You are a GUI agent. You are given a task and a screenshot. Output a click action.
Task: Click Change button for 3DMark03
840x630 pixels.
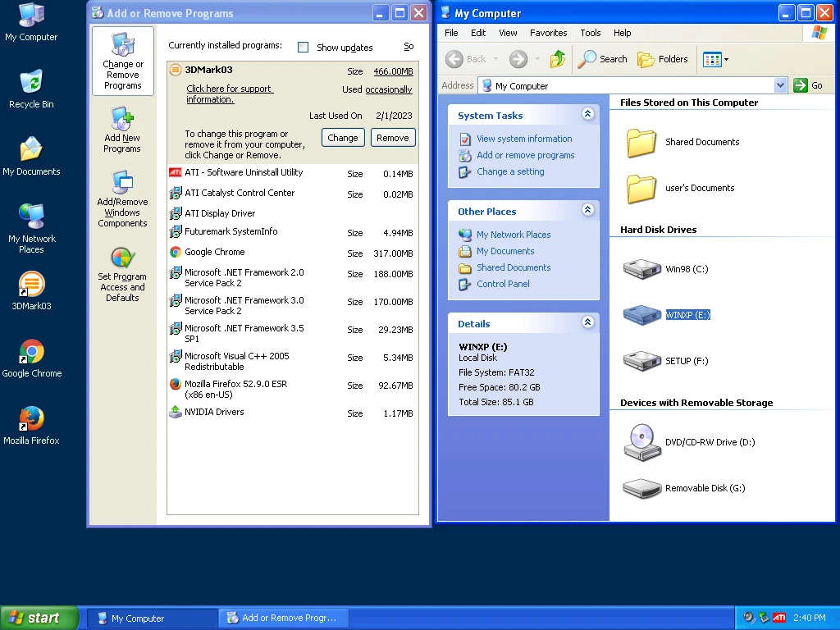point(343,138)
